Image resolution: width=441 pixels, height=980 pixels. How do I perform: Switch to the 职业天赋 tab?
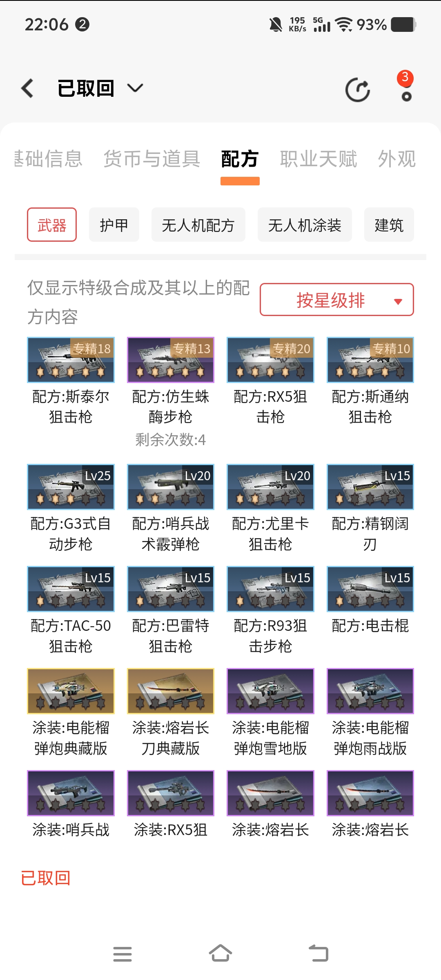pos(318,159)
